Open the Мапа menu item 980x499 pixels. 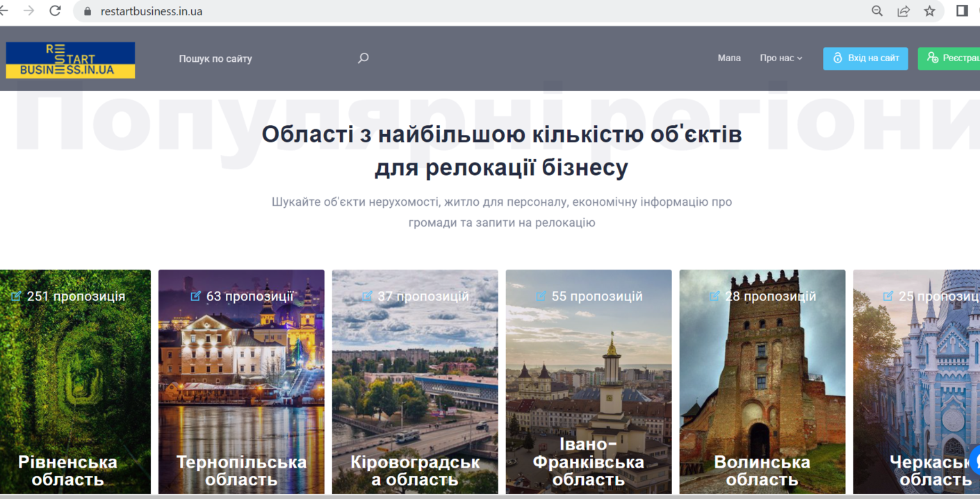[728, 58]
